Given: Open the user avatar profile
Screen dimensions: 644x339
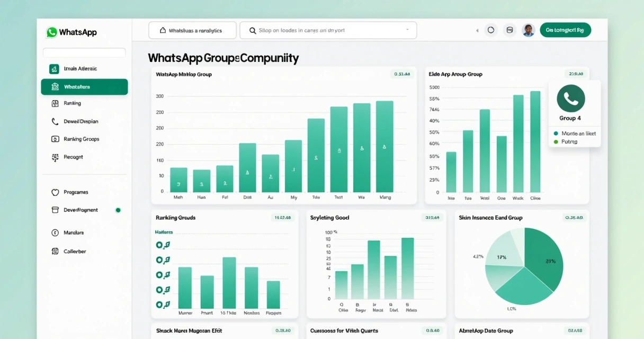Looking at the screenshot, I should coord(529,30).
